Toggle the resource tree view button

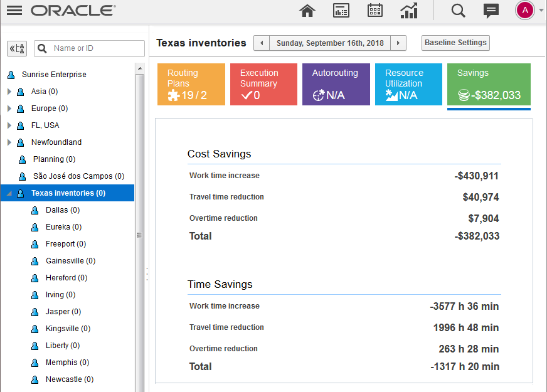[17, 48]
